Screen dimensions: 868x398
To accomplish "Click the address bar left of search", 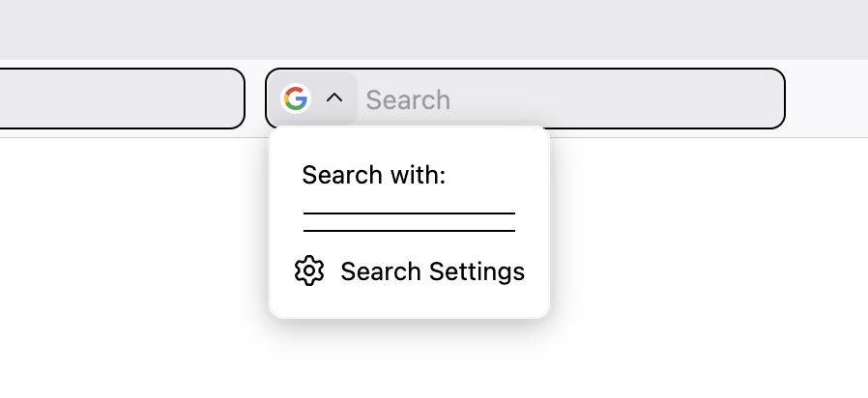I will coord(116,99).
